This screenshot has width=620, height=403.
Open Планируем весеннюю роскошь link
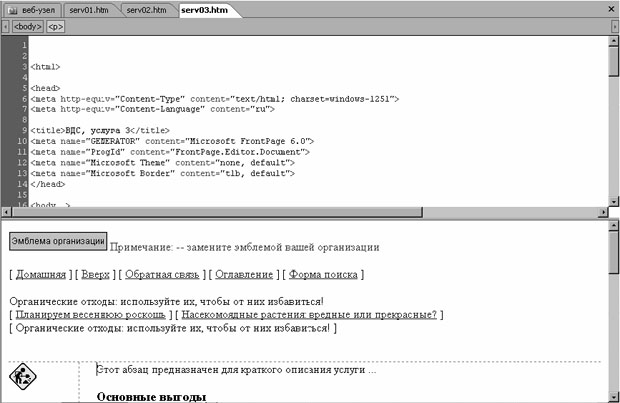91,315
